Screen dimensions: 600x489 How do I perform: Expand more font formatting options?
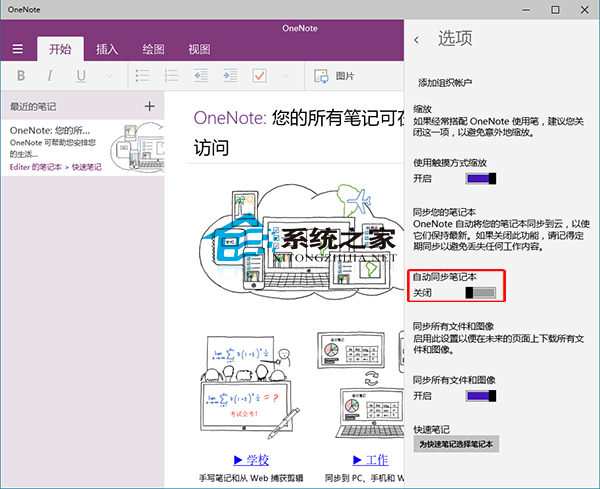(x=109, y=76)
